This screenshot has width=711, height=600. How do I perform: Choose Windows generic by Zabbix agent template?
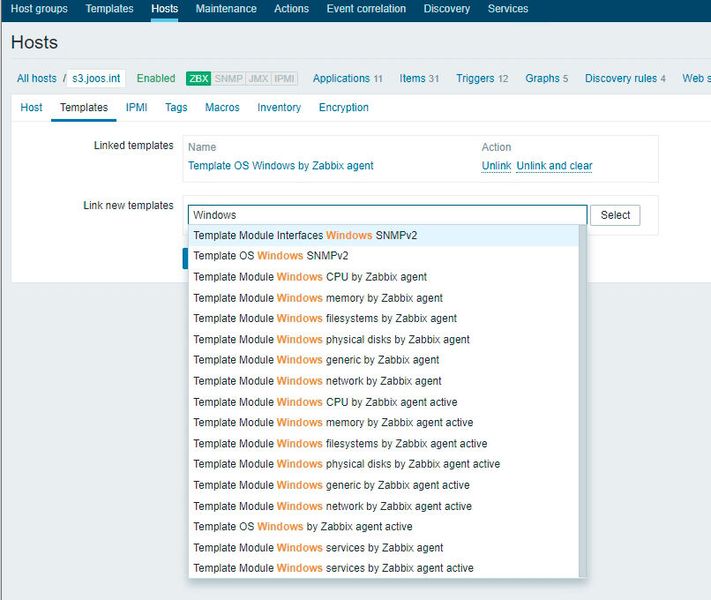(x=384, y=360)
